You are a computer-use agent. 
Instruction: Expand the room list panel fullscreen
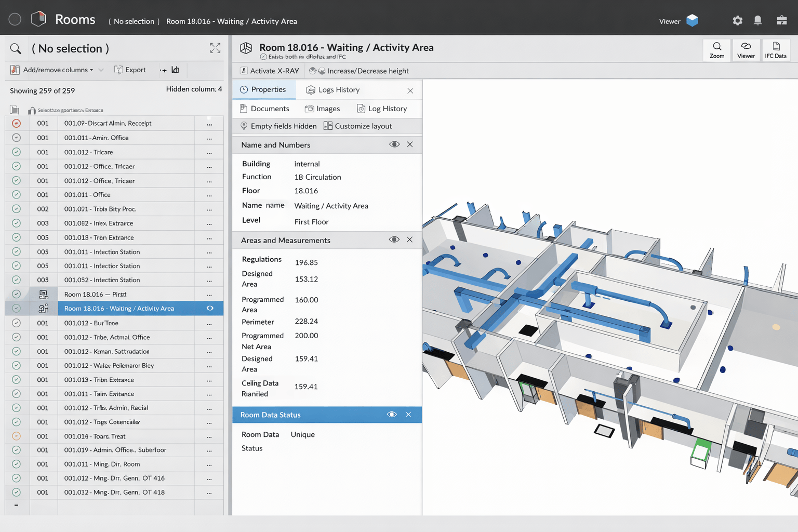click(215, 48)
